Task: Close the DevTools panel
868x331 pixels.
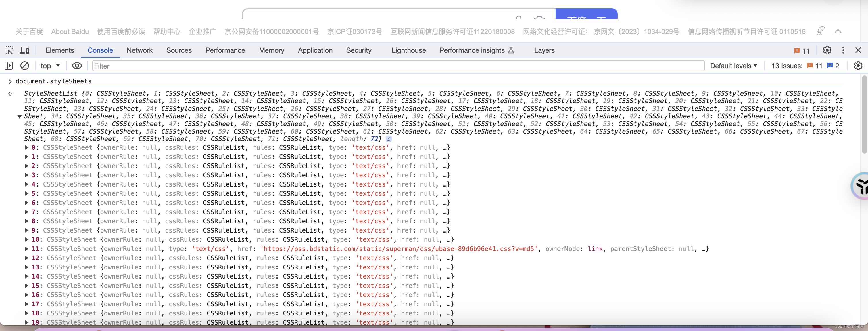Action: 858,50
